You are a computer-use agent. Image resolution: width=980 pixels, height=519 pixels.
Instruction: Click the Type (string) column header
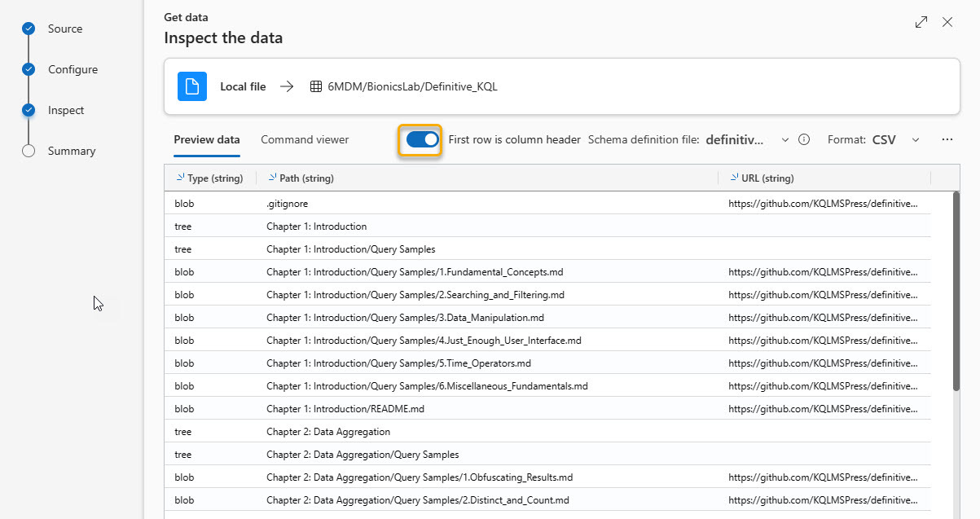210,178
